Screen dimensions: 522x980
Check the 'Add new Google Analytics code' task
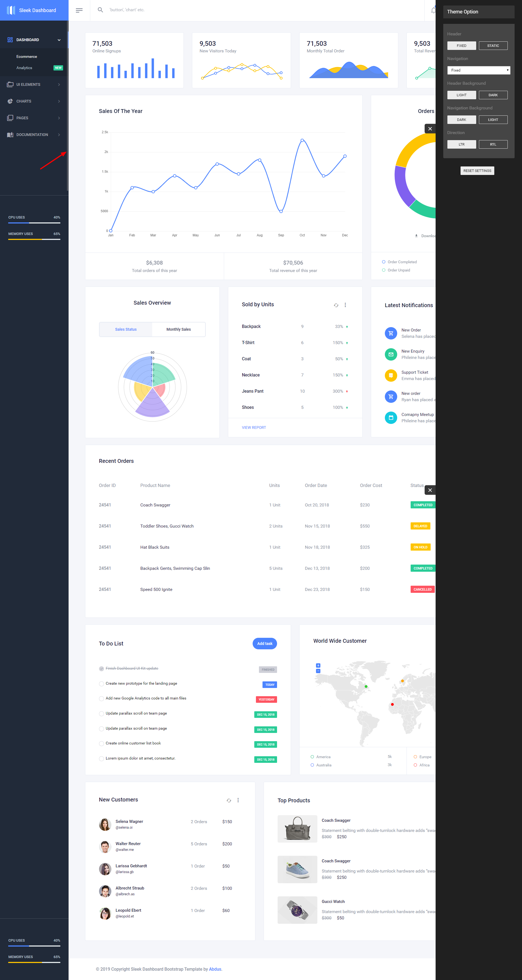coord(101,698)
